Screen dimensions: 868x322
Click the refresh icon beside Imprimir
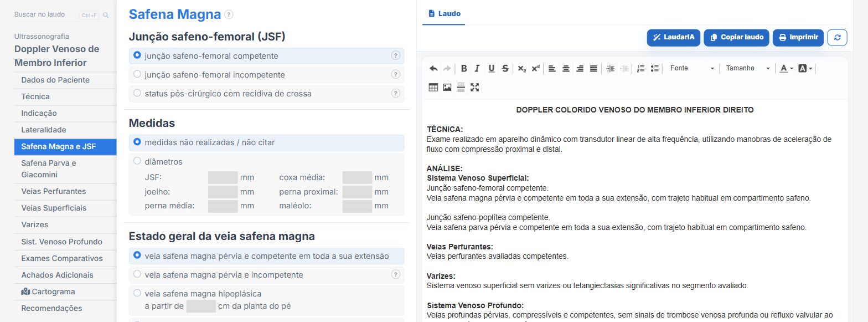coord(837,37)
